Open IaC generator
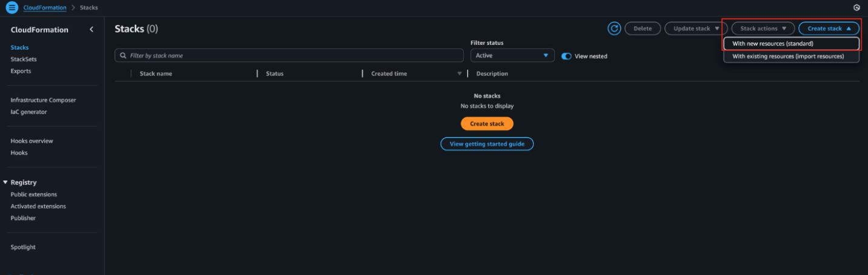868x275 pixels. pyautogui.click(x=28, y=112)
